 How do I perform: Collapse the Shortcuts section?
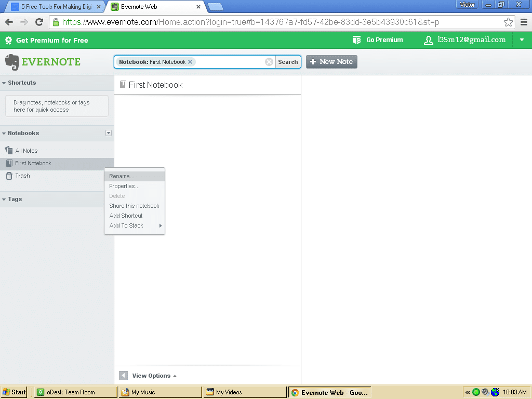pyautogui.click(x=4, y=83)
